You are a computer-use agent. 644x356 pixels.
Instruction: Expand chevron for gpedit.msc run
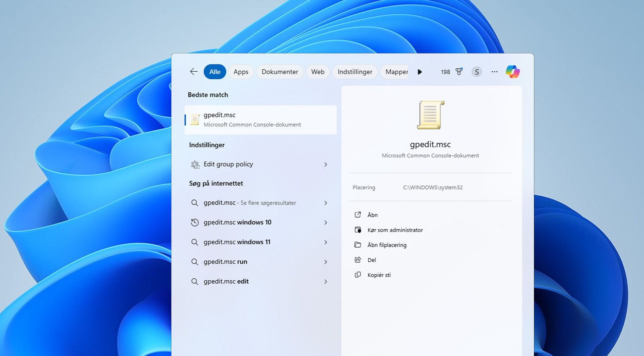coord(326,262)
